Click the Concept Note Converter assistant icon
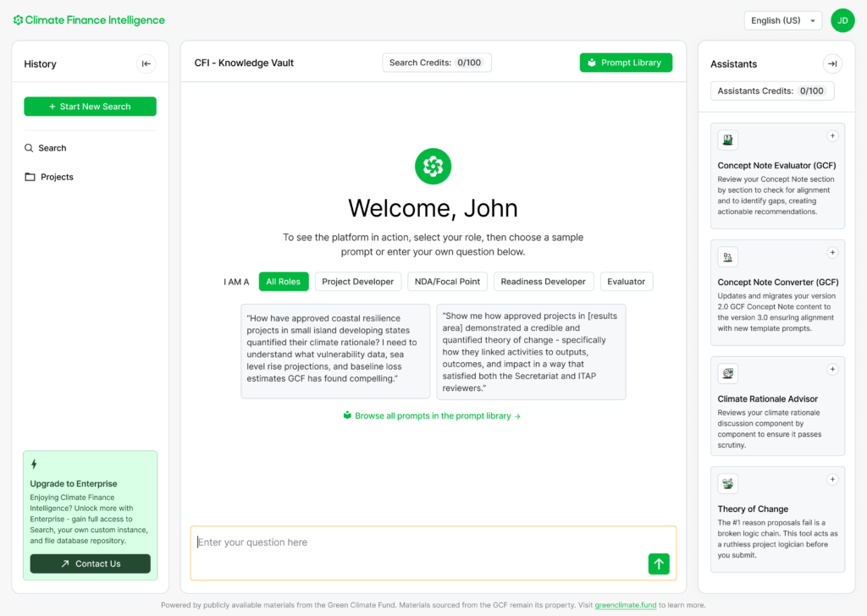Screen dimensions: 867x616 pos(727,256)
